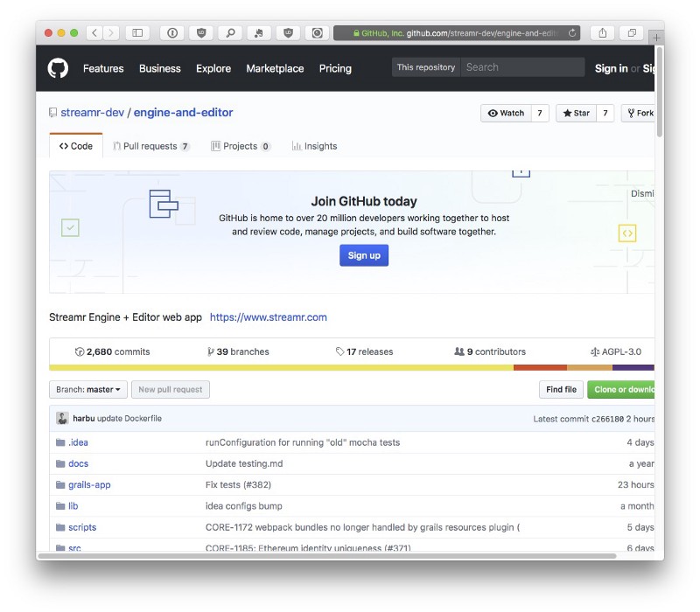The width and height of the screenshot is (700, 612).
Task: Click the GitHub Octocat logo
Action: (58, 68)
